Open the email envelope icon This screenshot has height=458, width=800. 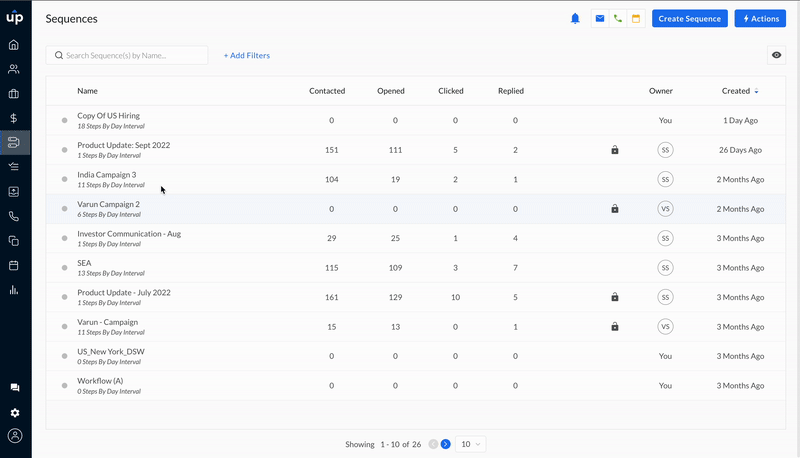[x=600, y=19]
